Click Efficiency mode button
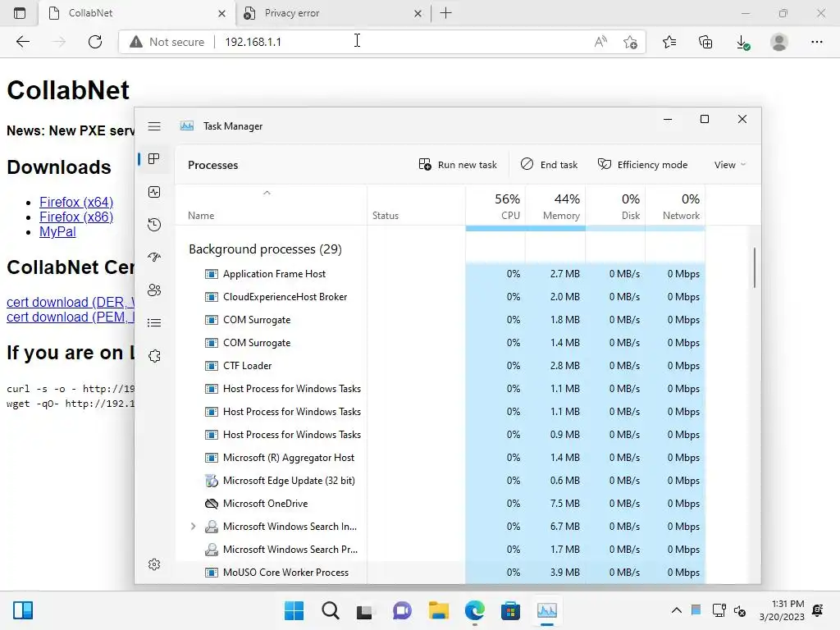This screenshot has height=630, width=840. tap(642, 164)
